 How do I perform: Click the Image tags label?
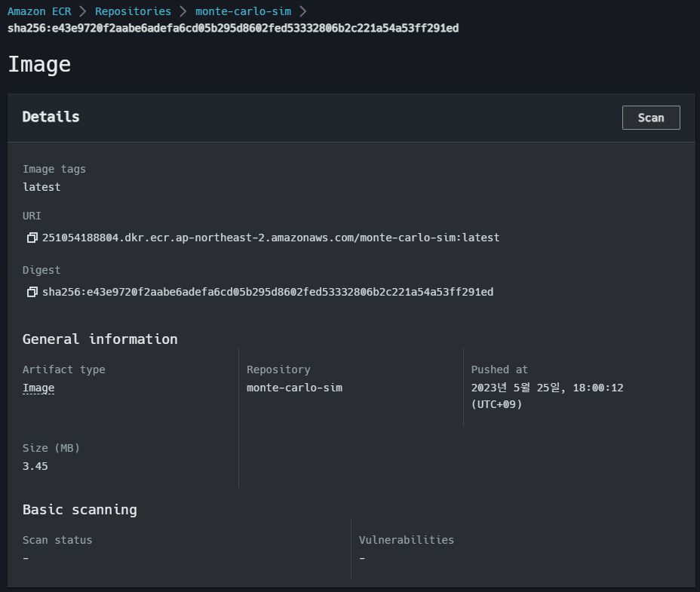[54, 169]
